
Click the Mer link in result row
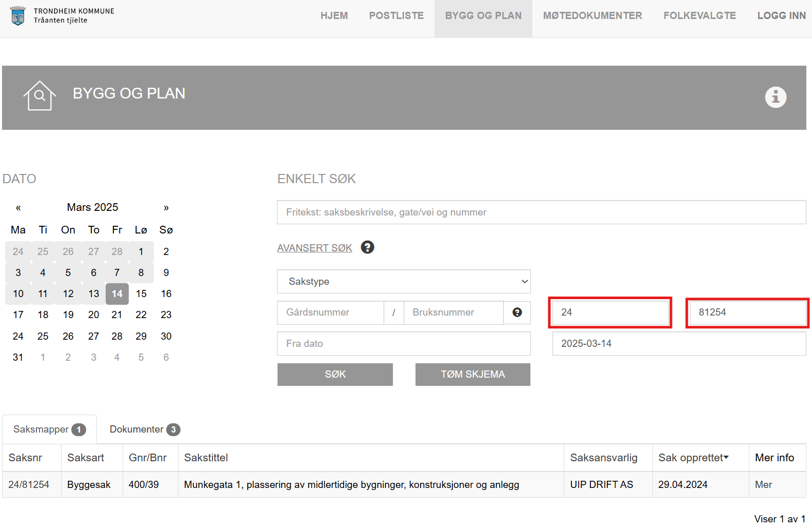pyautogui.click(x=763, y=484)
